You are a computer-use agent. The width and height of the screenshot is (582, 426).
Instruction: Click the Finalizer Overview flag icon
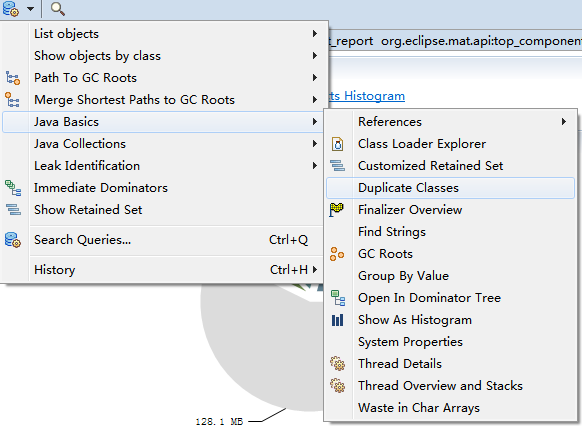tap(336, 210)
